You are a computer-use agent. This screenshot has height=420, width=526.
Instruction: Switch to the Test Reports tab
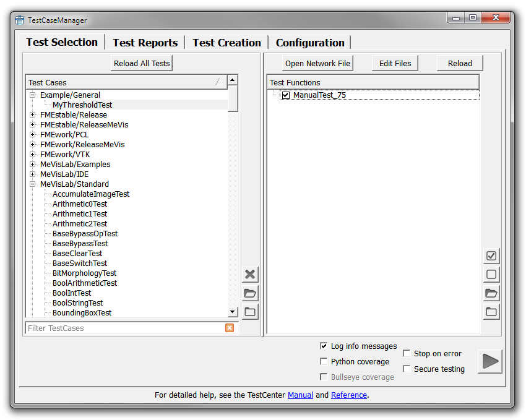[x=145, y=43]
